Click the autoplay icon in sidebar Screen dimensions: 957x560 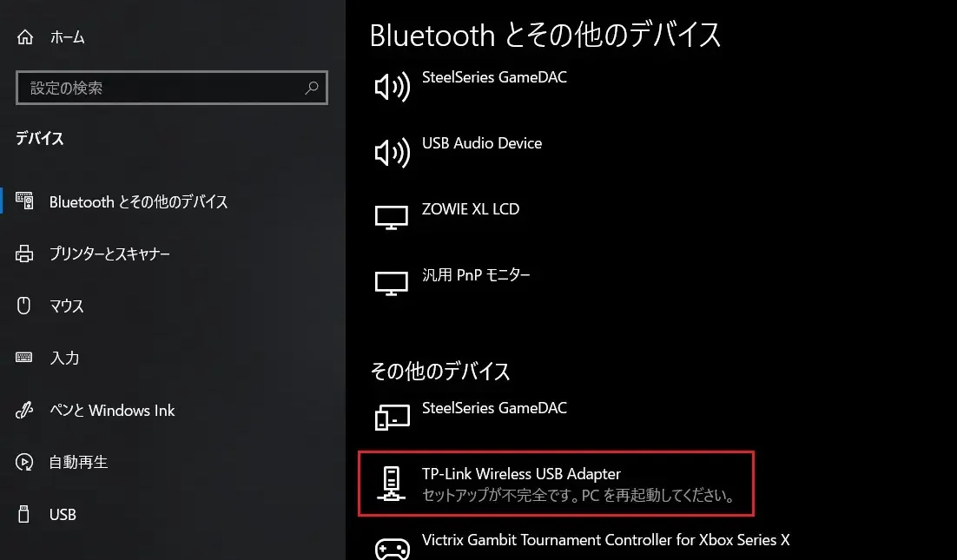pyautogui.click(x=24, y=462)
